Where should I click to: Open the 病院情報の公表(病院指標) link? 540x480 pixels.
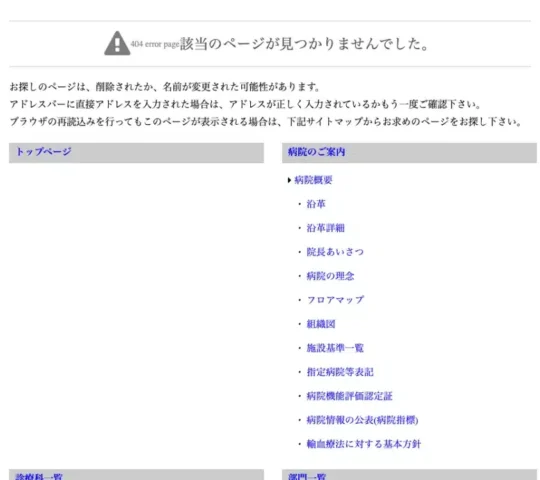362,420
